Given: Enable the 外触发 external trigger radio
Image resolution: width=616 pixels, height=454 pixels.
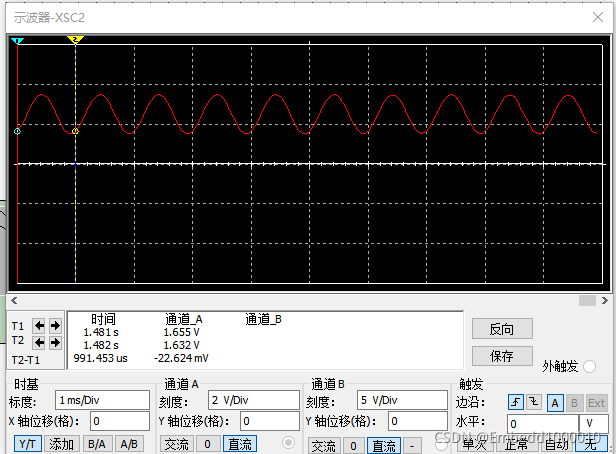Looking at the screenshot, I should pos(589,366).
